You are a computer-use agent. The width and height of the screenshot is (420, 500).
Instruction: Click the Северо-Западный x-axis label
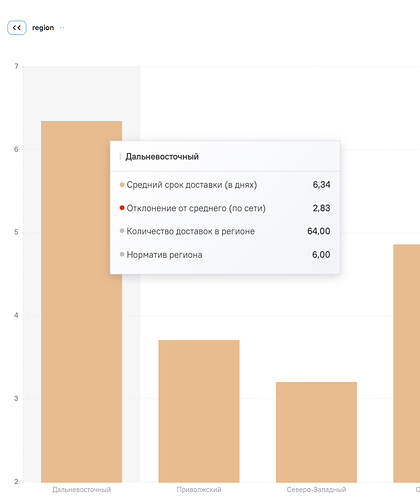click(316, 490)
